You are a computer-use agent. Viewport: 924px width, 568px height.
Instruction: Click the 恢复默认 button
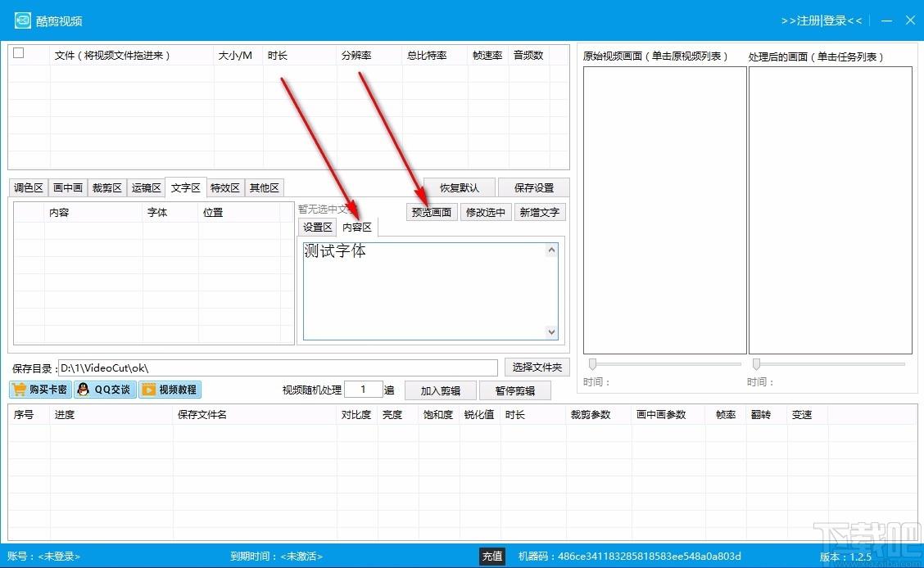pos(459,187)
